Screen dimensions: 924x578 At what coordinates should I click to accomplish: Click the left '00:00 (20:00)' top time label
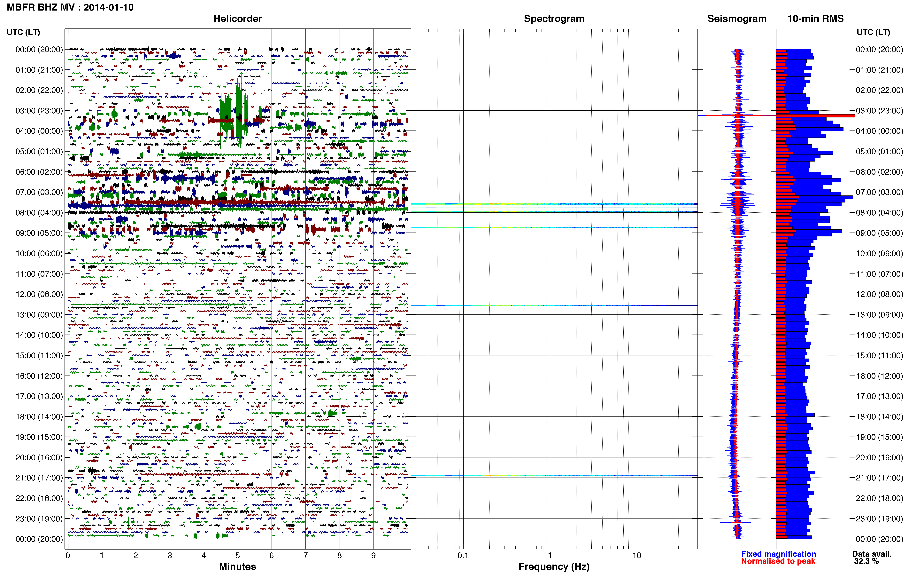tap(39, 50)
